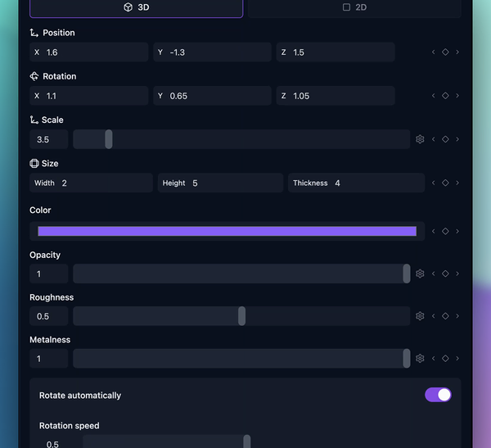The width and height of the screenshot is (491, 448).
Task: Click the Position X input field
Action: pos(88,52)
